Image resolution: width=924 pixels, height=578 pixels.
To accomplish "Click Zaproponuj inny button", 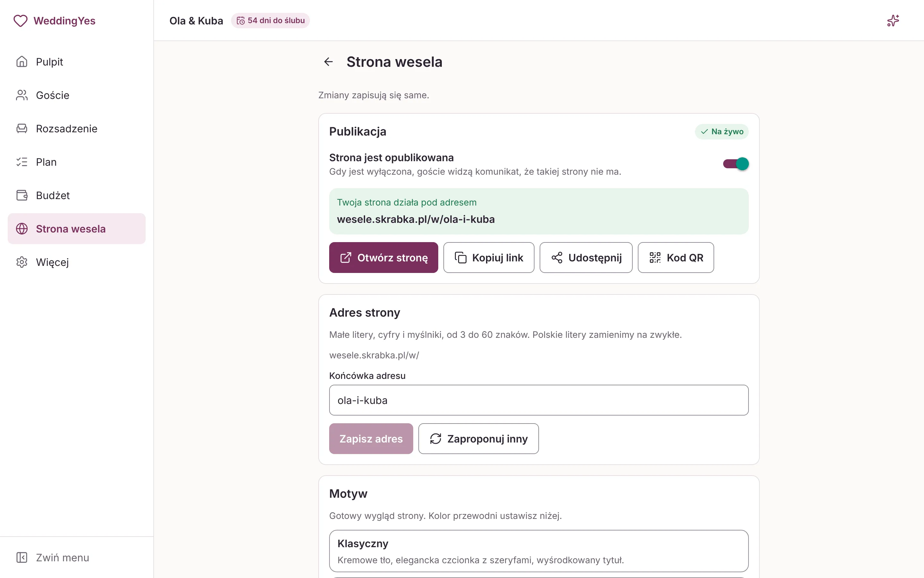I will (x=478, y=439).
